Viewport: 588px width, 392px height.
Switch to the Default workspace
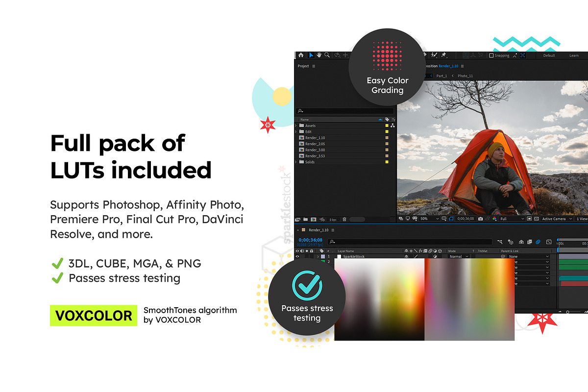click(x=549, y=55)
